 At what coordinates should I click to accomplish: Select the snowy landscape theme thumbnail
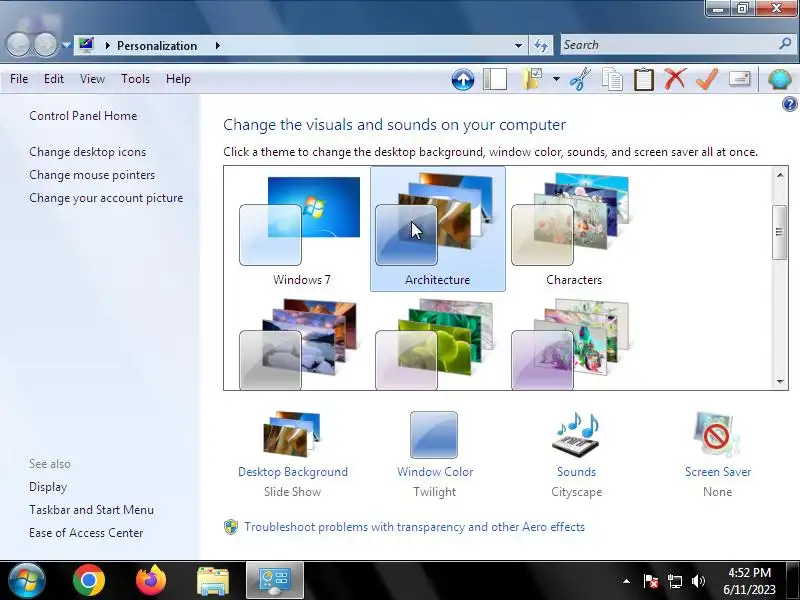coord(300,344)
